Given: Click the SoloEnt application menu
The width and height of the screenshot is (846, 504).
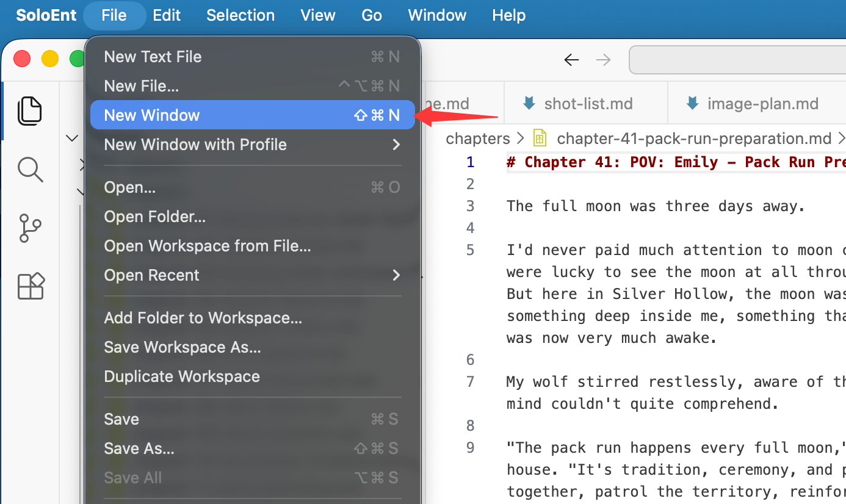Looking at the screenshot, I should tap(46, 15).
